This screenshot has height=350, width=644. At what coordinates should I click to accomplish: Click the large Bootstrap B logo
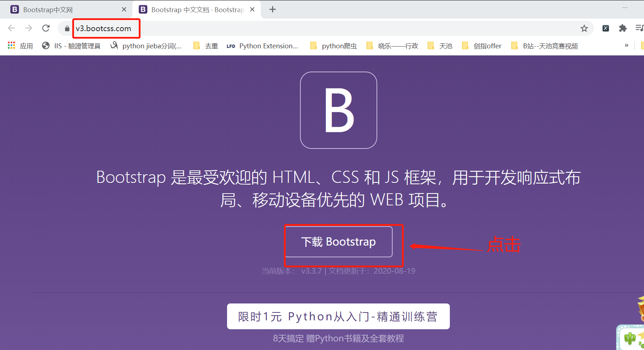(339, 110)
